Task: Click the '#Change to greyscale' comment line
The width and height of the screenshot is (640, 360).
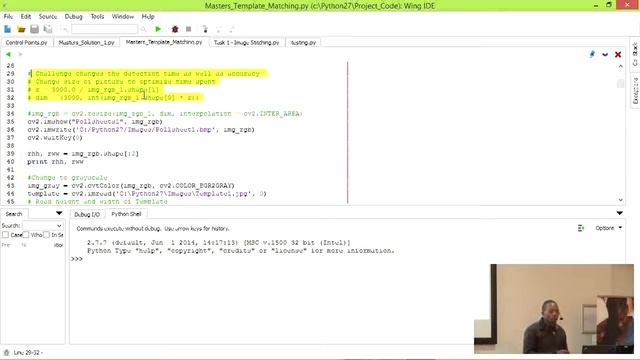Action: [67, 178]
